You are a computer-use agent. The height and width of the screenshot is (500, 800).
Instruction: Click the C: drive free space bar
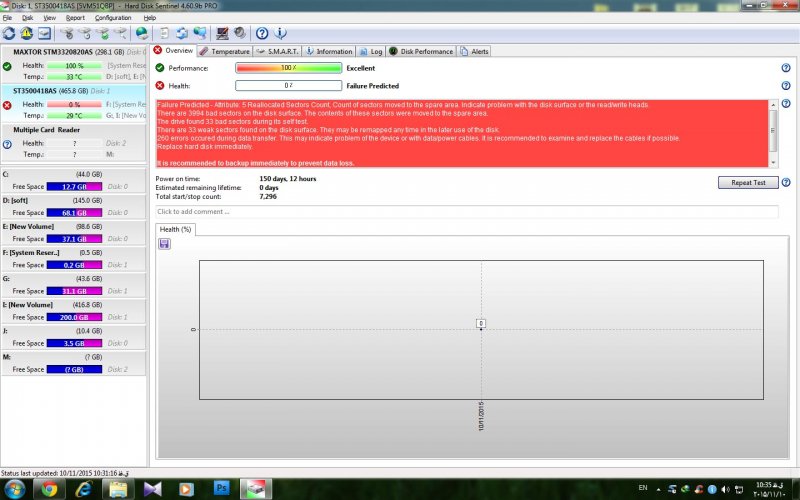click(74, 187)
